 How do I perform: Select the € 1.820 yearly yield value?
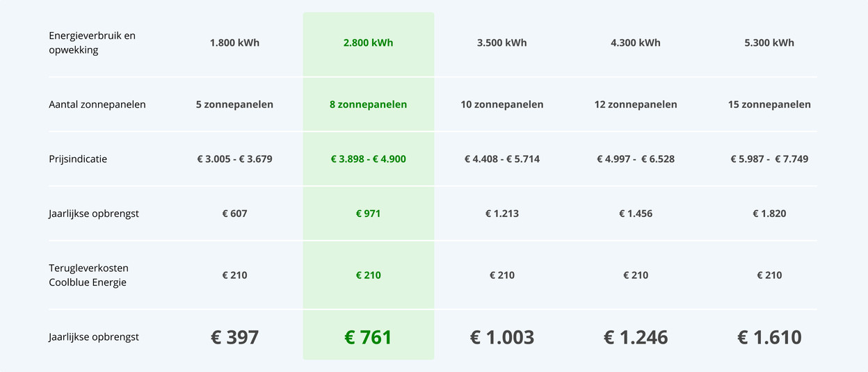[769, 213]
